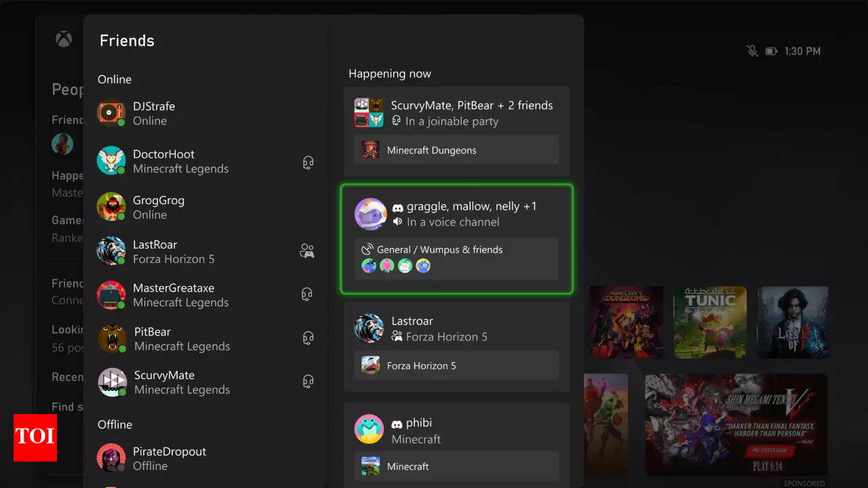Click first member avatar in Wumpus & friends

(x=369, y=266)
